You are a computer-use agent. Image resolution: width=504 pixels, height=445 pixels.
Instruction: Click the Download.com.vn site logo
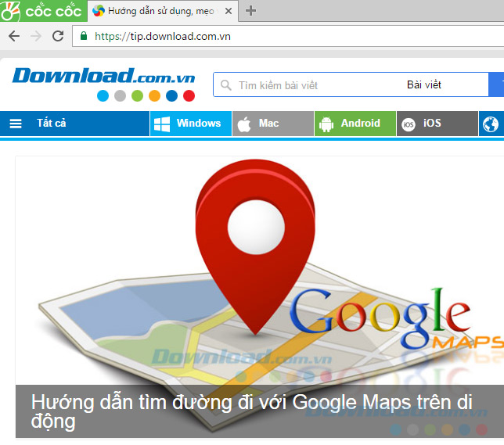(x=103, y=83)
